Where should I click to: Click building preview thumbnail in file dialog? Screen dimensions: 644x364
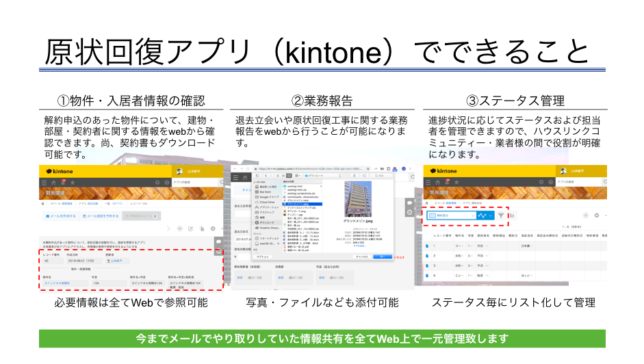pos(358,200)
